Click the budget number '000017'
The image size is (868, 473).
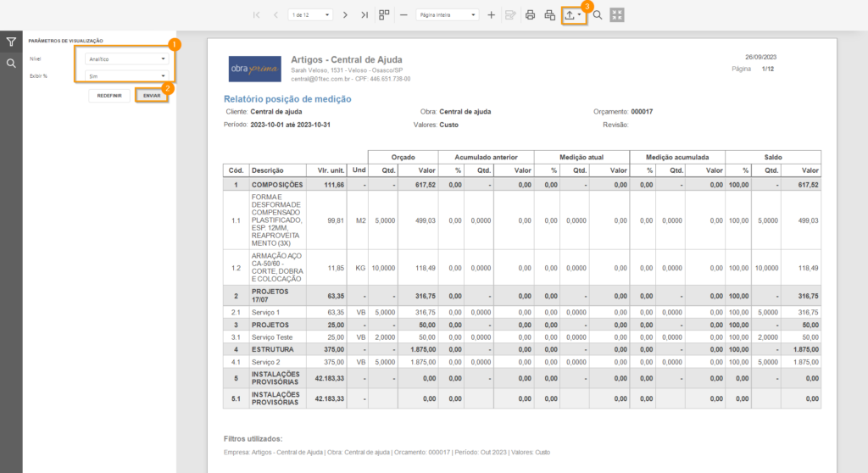point(642,112)
